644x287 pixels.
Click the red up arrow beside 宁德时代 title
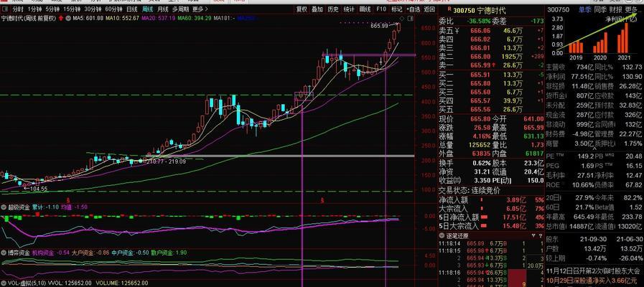coord(61,18)
